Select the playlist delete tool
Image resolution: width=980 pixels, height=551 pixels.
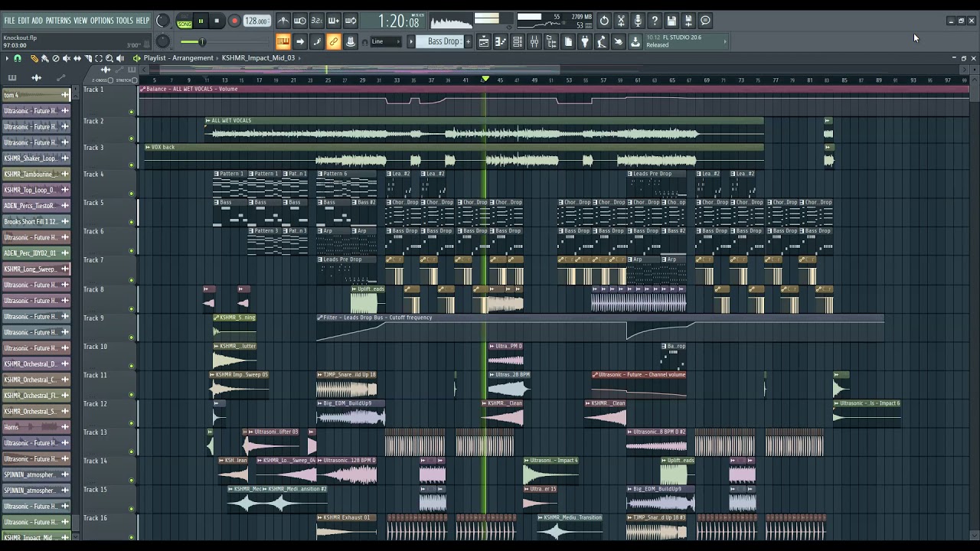pyautogui.click(x=55, y=58)
